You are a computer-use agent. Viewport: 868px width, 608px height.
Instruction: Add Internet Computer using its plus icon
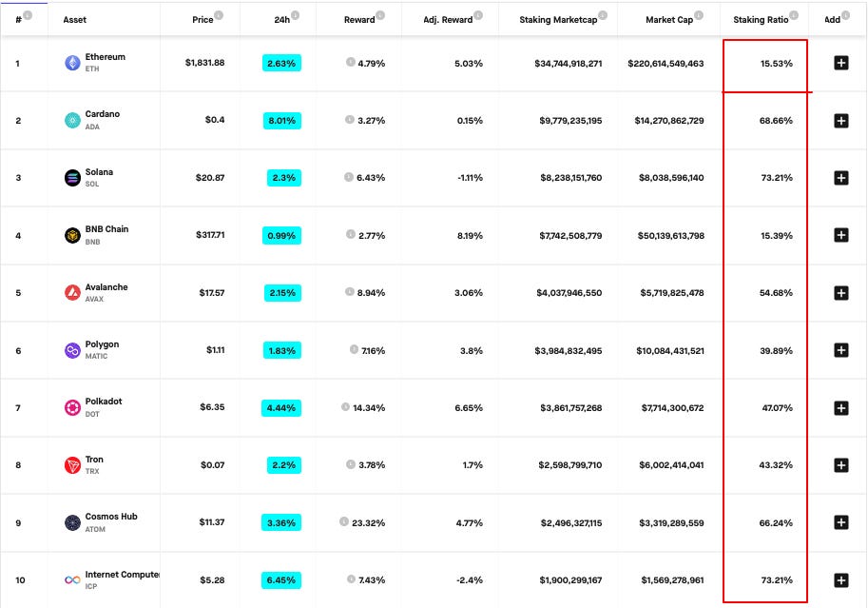[840, 579]
